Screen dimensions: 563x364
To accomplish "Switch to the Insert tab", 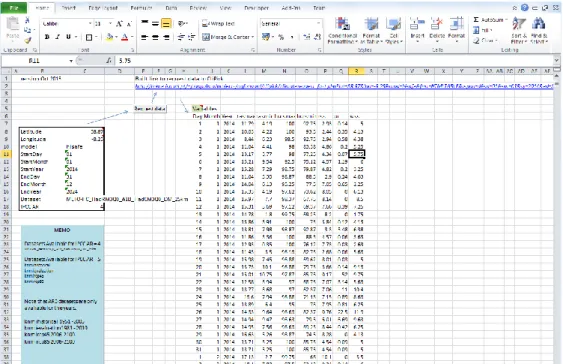I will (68, 8).
